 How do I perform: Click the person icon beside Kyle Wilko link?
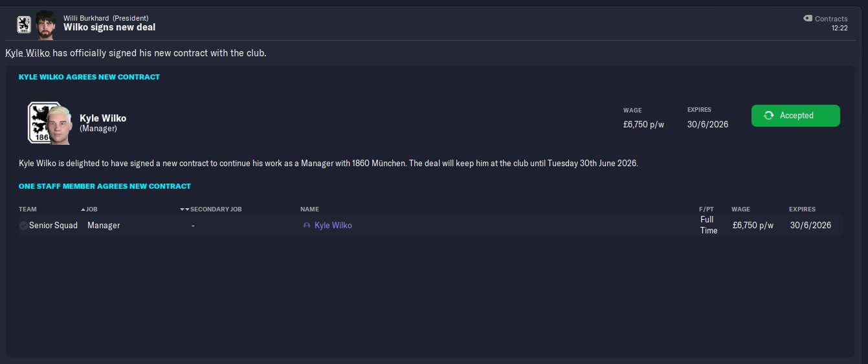307,226
